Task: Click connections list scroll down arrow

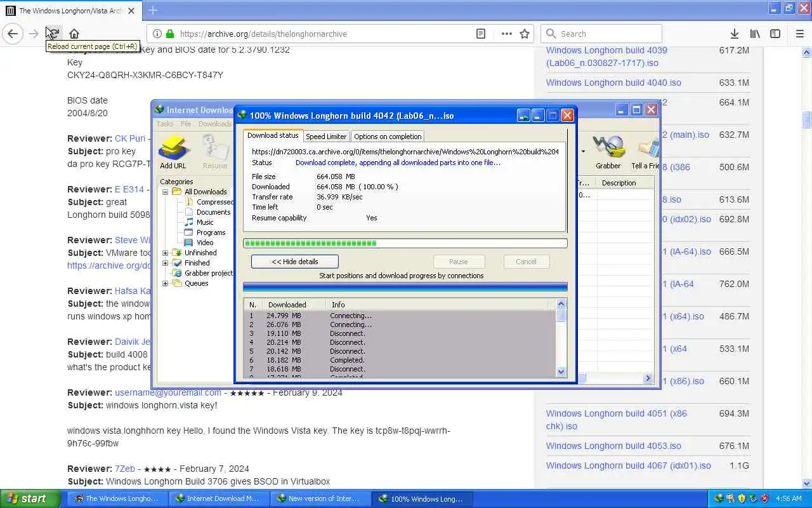Action: [x=561, y=371]
